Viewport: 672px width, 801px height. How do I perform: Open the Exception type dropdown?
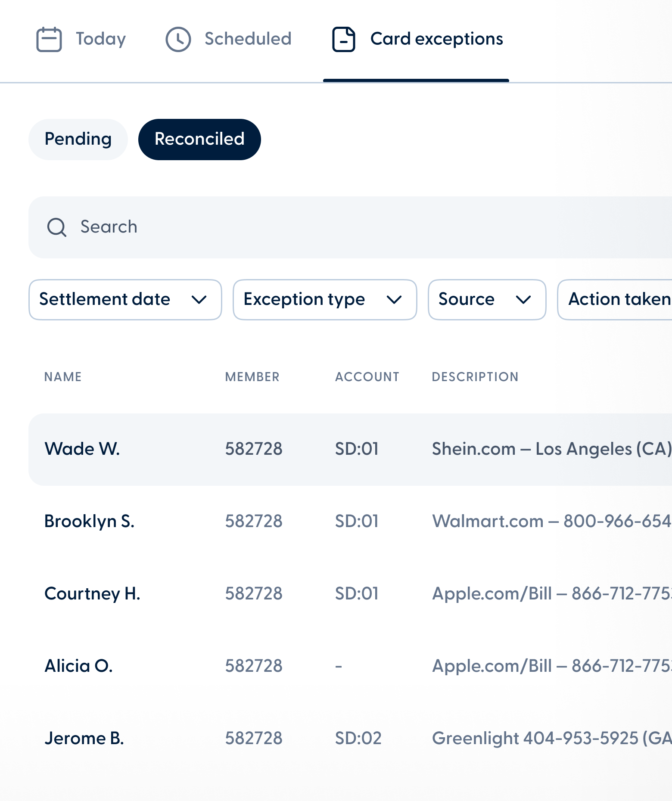pyautogui.click(x=324, y=299)
